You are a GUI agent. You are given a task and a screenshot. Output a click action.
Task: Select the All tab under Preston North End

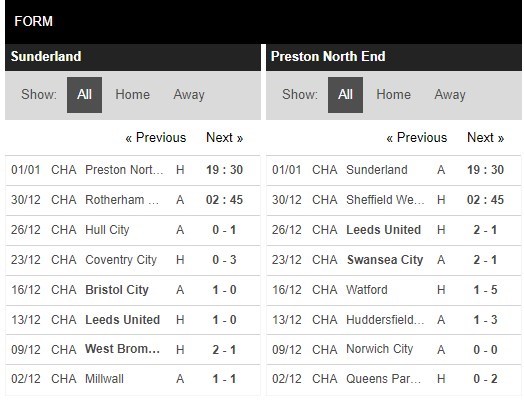[345, 95]
